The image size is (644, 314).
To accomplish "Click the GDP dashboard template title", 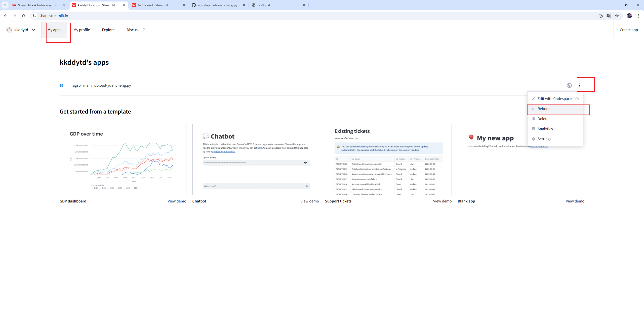I will (x=73, y=201).
